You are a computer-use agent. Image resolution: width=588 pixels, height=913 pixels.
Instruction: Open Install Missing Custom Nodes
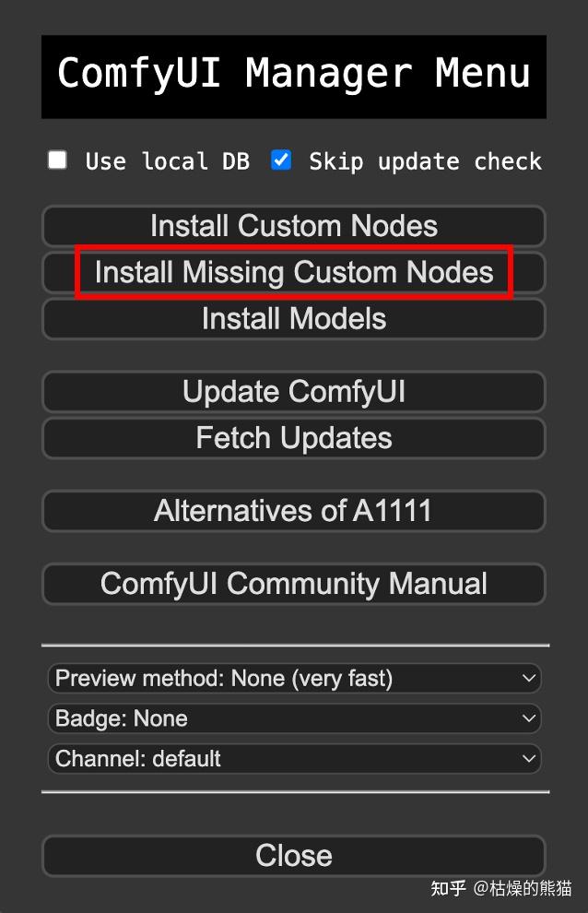[294, 272]
